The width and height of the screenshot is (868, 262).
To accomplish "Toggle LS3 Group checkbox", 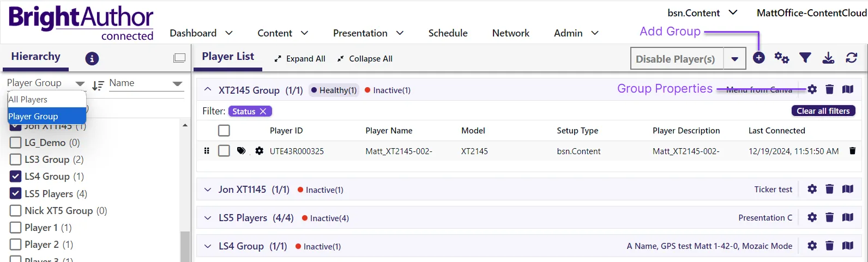I will point(16,160).
